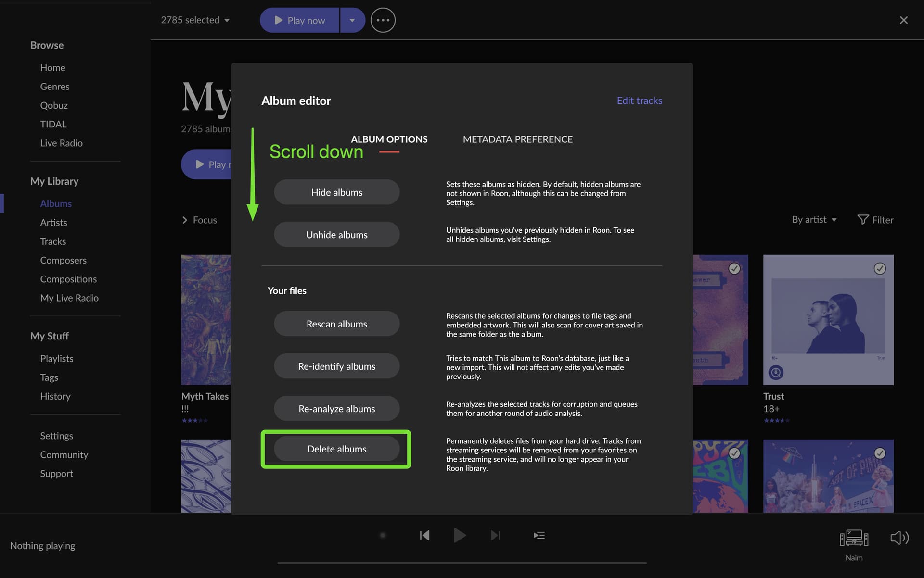Skip to next track with forward icon
This screenshot has height=578, width=924.
495,535
